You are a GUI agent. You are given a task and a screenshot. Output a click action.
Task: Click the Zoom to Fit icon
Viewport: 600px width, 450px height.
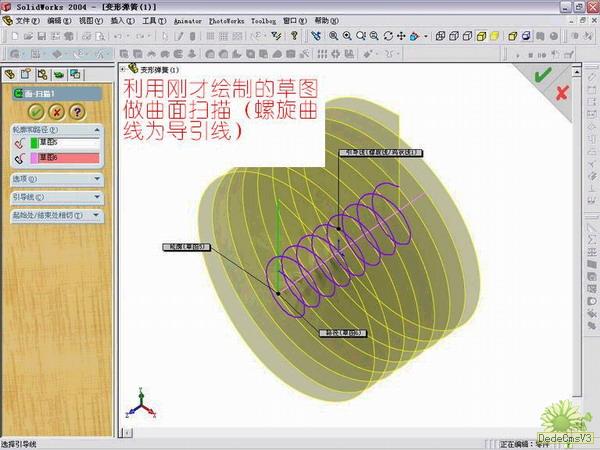tap(333, 36)
